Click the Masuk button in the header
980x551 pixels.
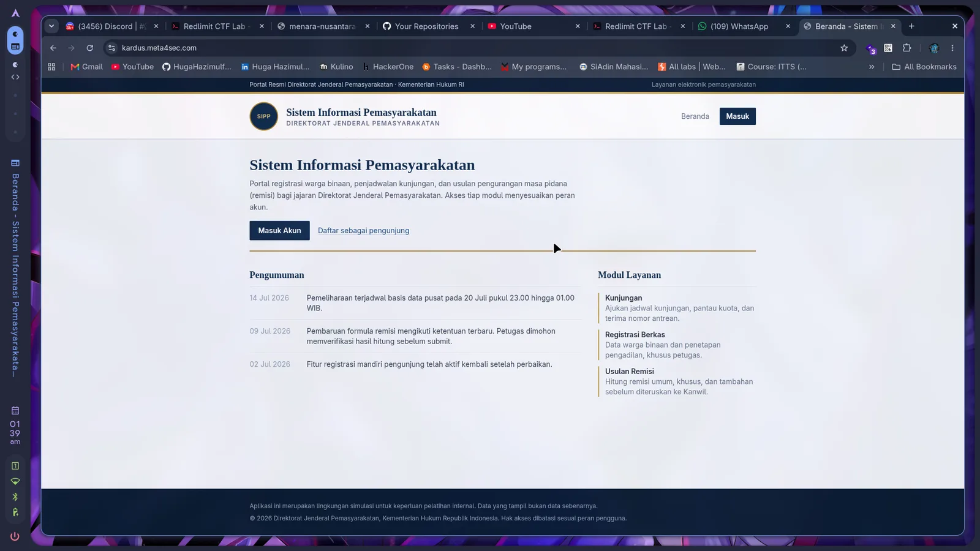tap(737, 116)
